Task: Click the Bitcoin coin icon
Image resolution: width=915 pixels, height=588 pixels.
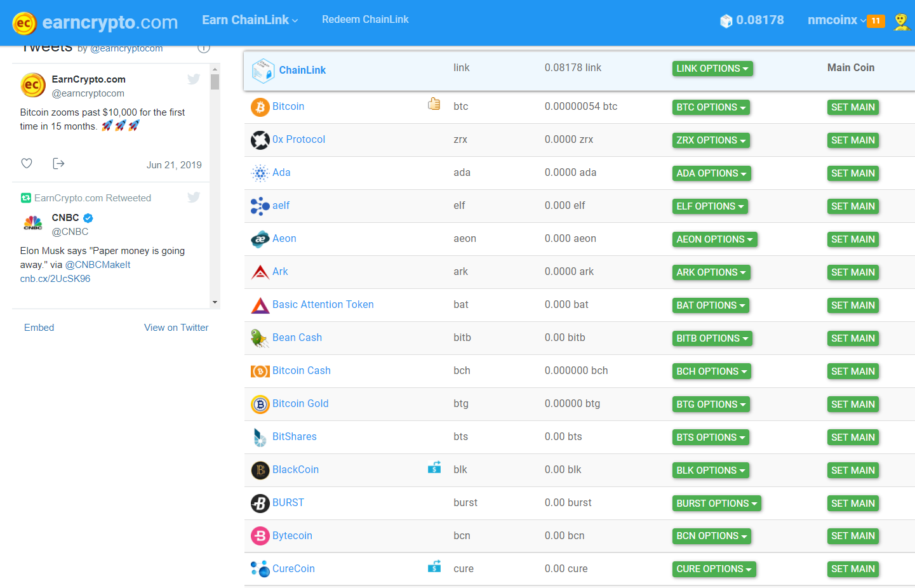Action: click(x=260, y=107)
